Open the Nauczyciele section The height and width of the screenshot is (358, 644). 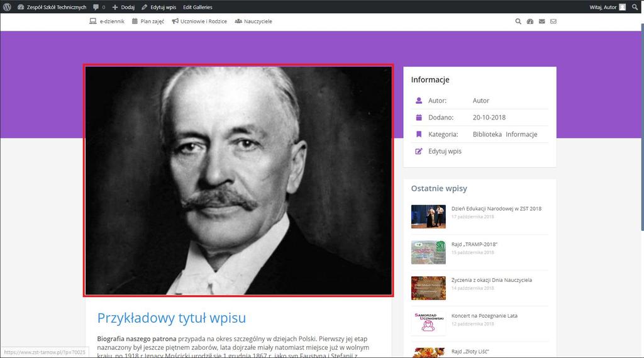coord(257,21)
